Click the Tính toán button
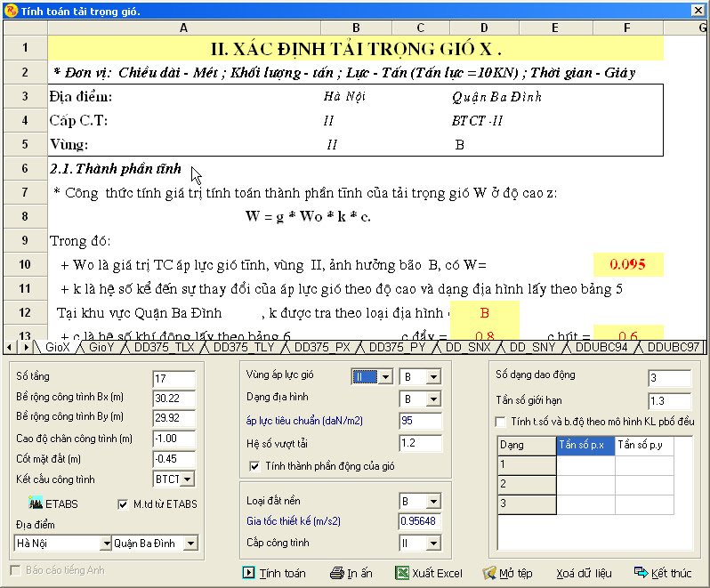This screenshot has width=710, height=588. pyautogui.click(x=274, y=573)
